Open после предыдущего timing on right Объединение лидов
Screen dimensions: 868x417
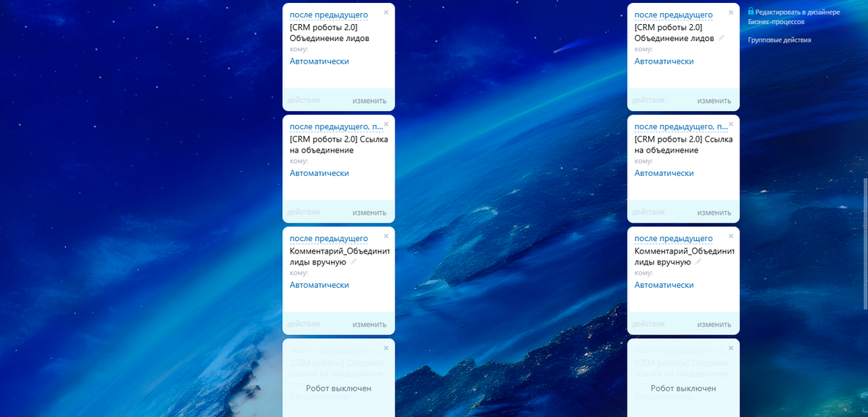click(674, 15)
